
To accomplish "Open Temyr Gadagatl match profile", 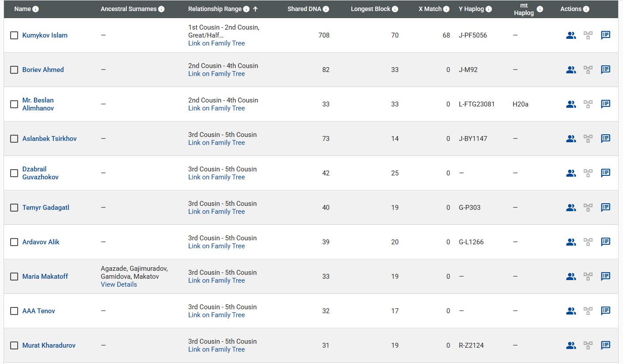I will tap(46, 208).
